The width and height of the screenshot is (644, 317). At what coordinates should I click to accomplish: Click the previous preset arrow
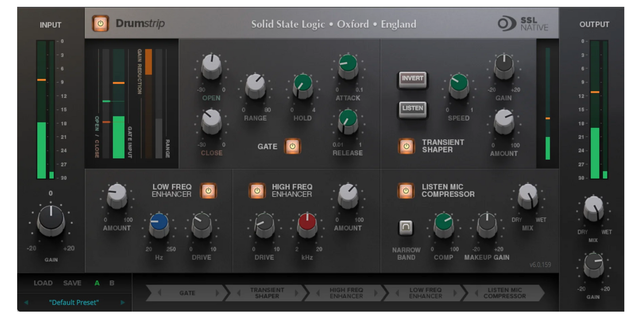tap(26, 303)
